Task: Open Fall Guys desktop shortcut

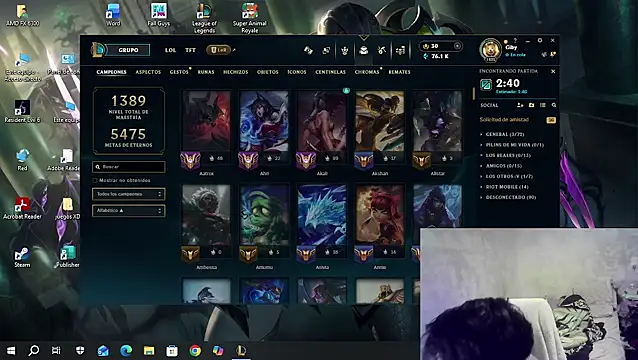Action: [x=159, y=15]
